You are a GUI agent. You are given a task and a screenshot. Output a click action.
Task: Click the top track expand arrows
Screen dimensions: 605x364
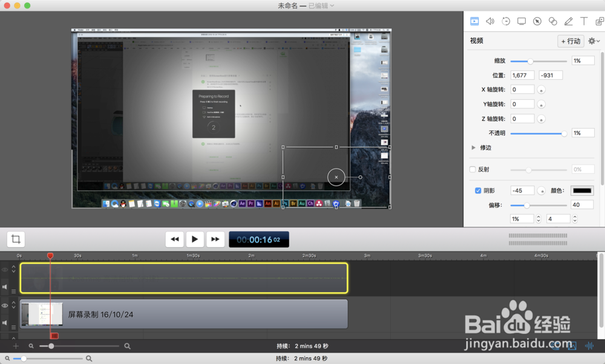[x=13, y=268]
